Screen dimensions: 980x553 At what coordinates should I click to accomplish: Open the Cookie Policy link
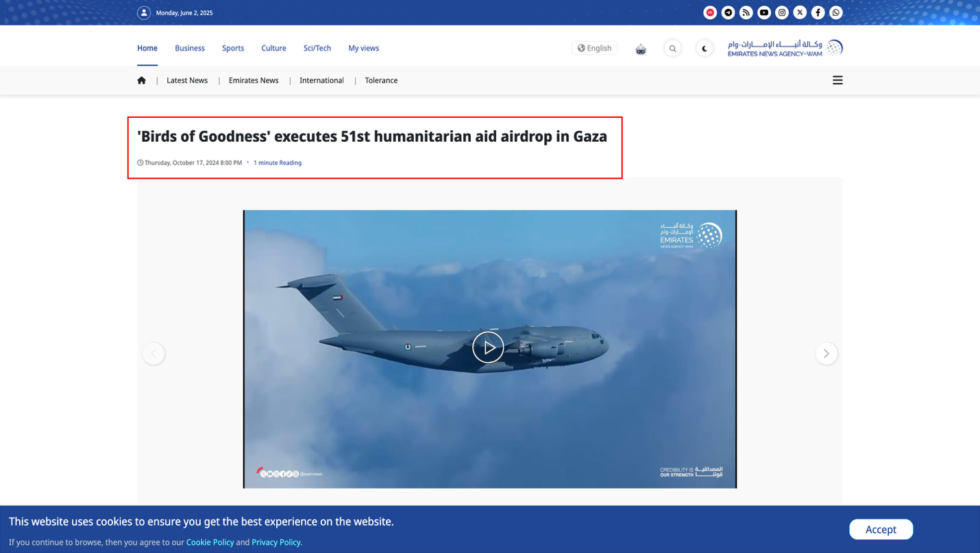(x=210, y=542)
